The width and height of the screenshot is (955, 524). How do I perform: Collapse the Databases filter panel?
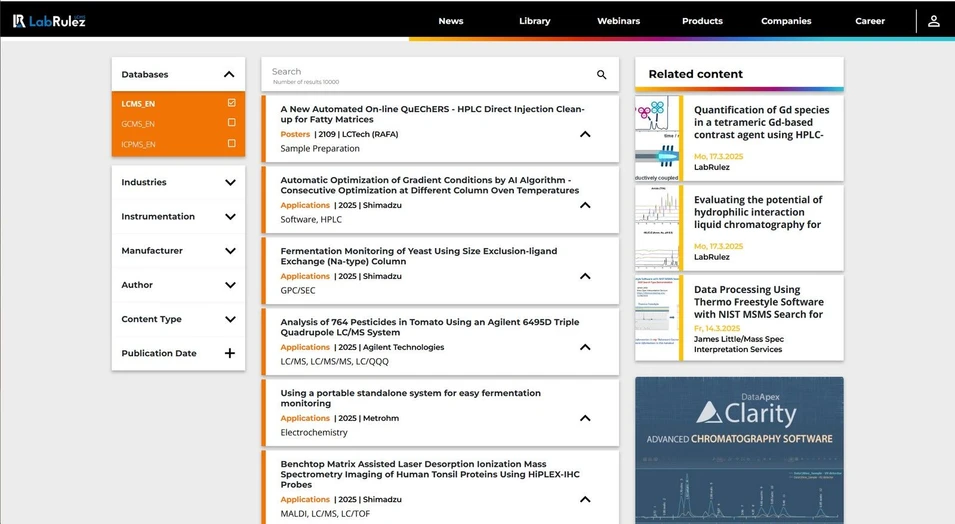point(229,74)
